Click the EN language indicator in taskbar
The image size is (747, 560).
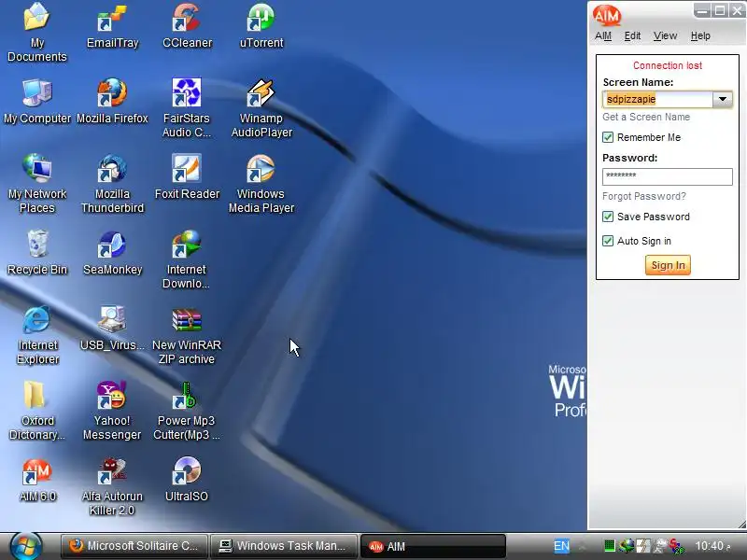click(x=561, y=546)
